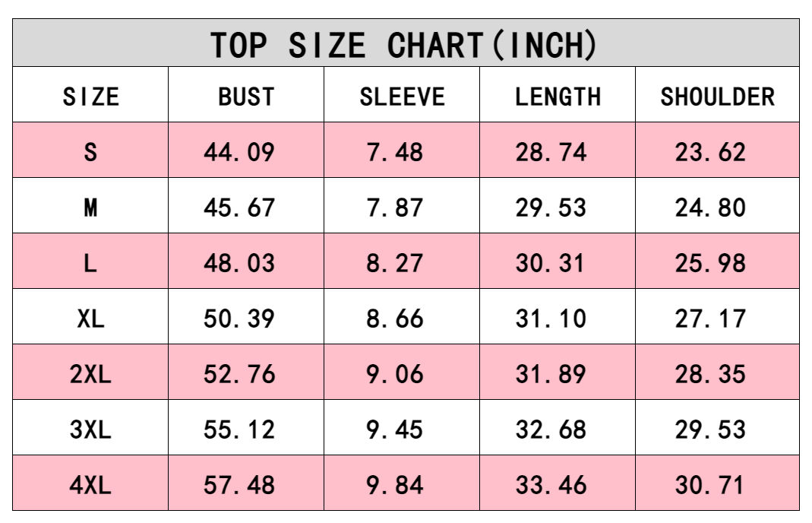Viewport: 812px width, 523px height.
Task: Select the BUST column header
Action: pyautogui.click(x=246, y=97)
